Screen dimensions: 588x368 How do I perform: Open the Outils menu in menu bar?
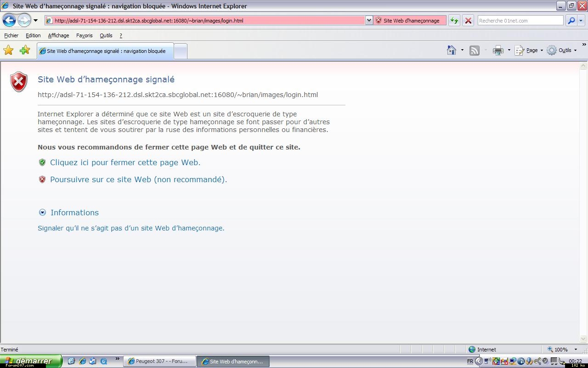106,35
